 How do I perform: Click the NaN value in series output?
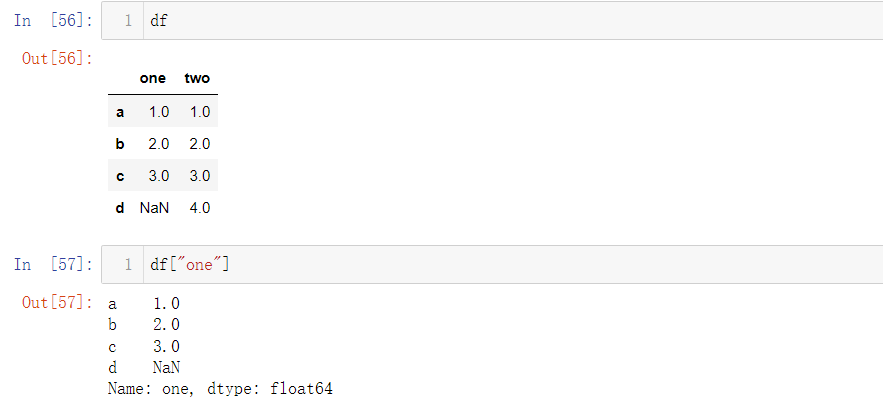pos(166,368)
